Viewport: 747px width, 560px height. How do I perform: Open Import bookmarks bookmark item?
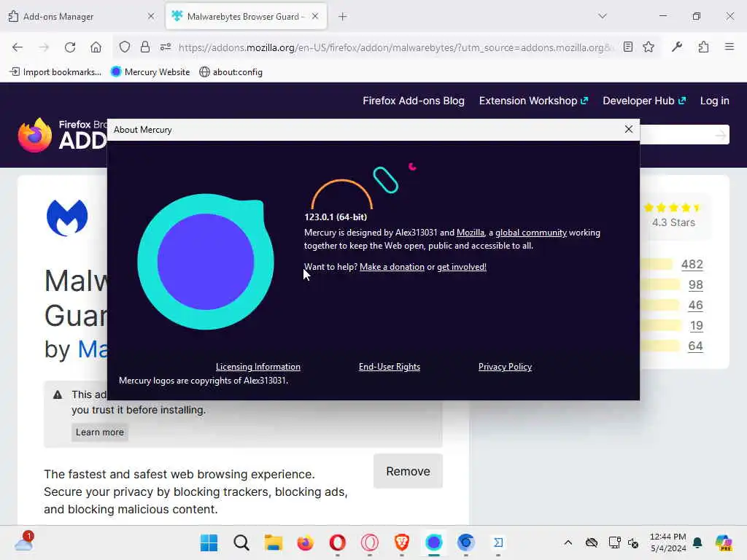click(55, 72)
